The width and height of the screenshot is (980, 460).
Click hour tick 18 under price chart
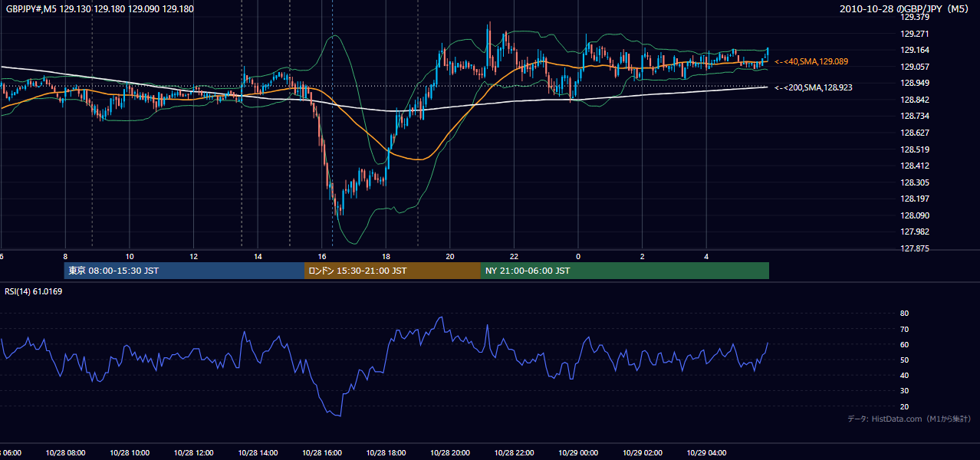[386, 256]
